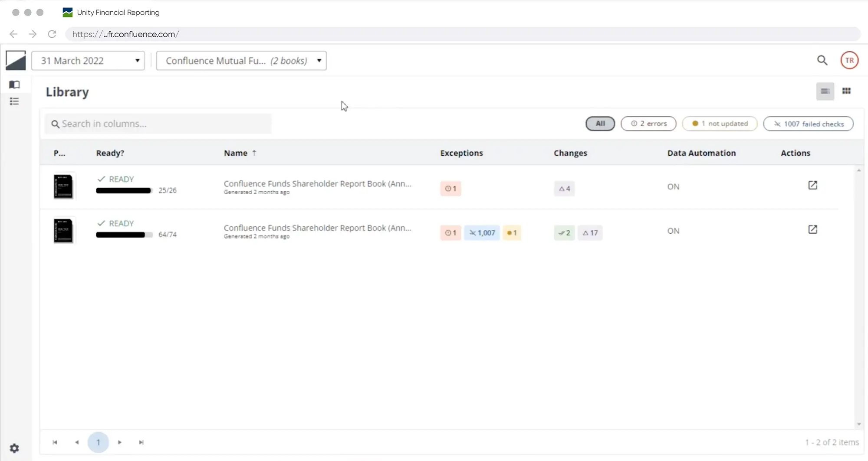
Task: Filter by 2 errors chip
Action: [648, 124]
